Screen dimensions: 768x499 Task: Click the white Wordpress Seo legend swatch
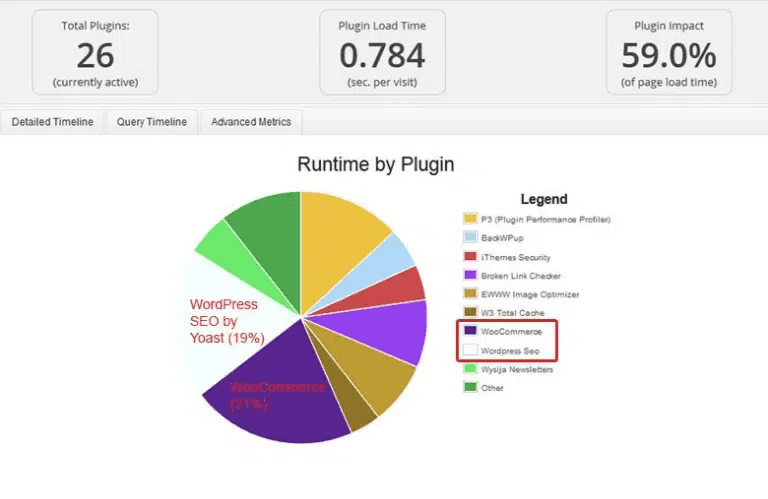(x=470, y=351)
